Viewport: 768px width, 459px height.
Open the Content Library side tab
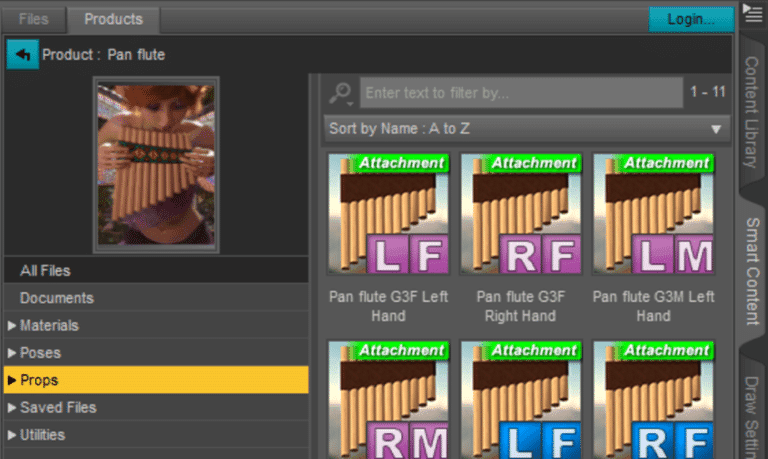pos(752,112)
